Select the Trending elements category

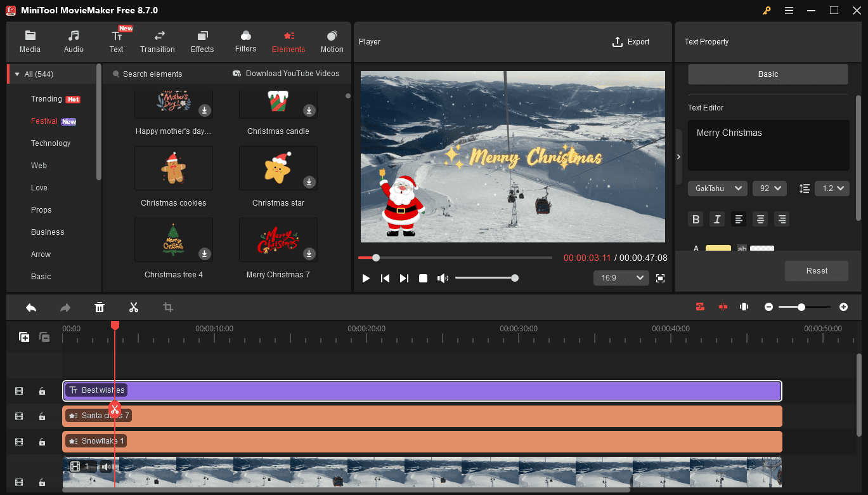click(46, 99)
